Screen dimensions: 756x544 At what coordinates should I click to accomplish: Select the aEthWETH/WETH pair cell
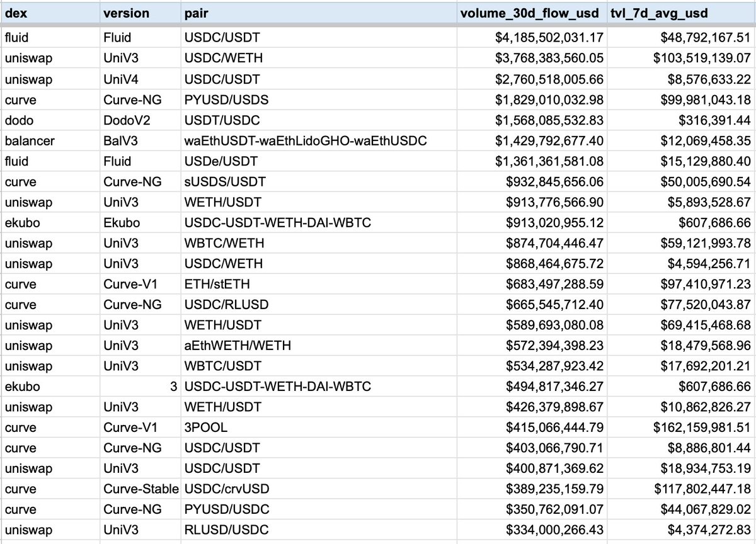(319, 345)
